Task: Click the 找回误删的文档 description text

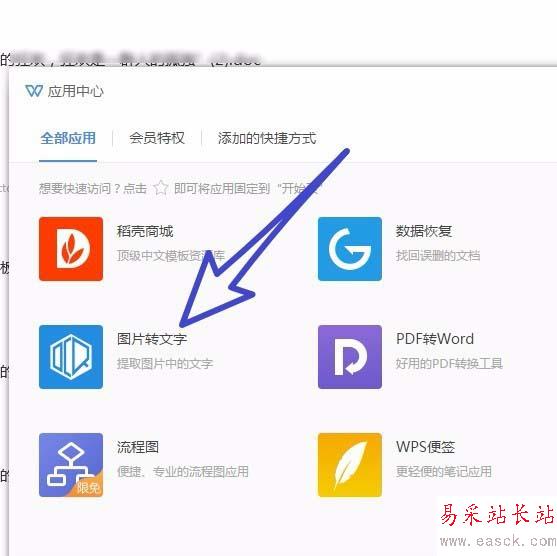Action: (438, 255)
